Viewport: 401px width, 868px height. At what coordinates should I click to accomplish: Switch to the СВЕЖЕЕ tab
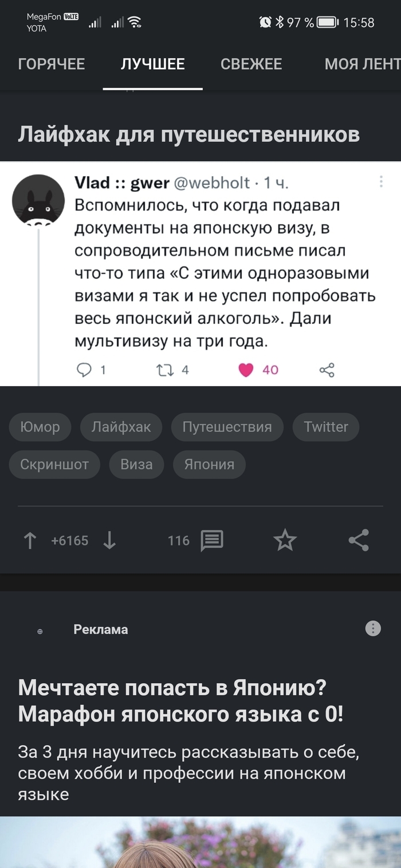click(251, 64)
